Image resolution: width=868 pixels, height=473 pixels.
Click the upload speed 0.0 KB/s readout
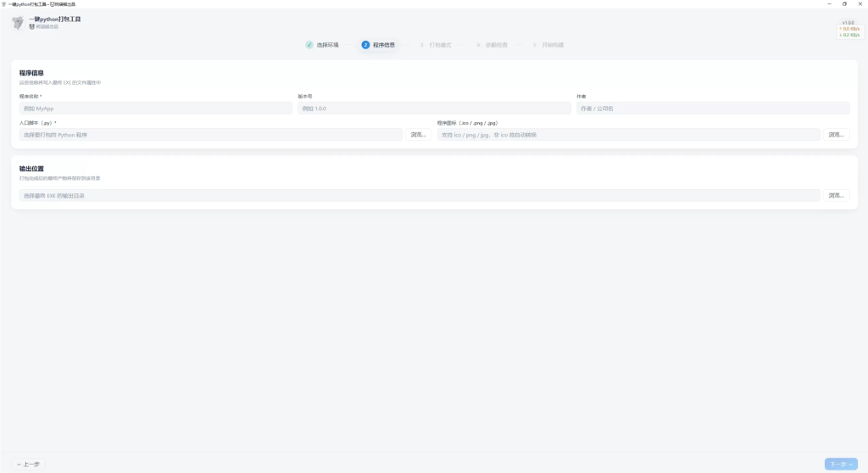[x=849, y=29]
